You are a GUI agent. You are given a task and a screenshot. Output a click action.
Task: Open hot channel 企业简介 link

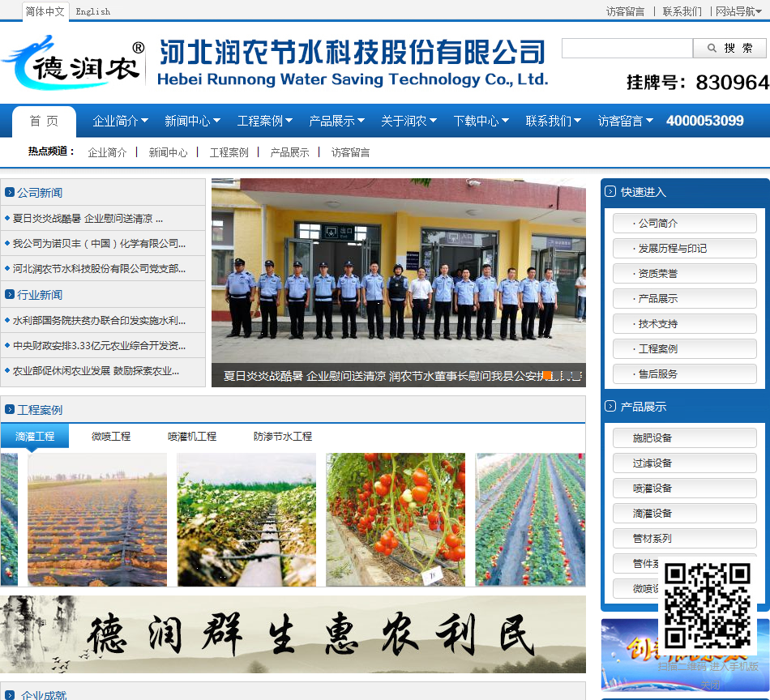pos(107,152)
